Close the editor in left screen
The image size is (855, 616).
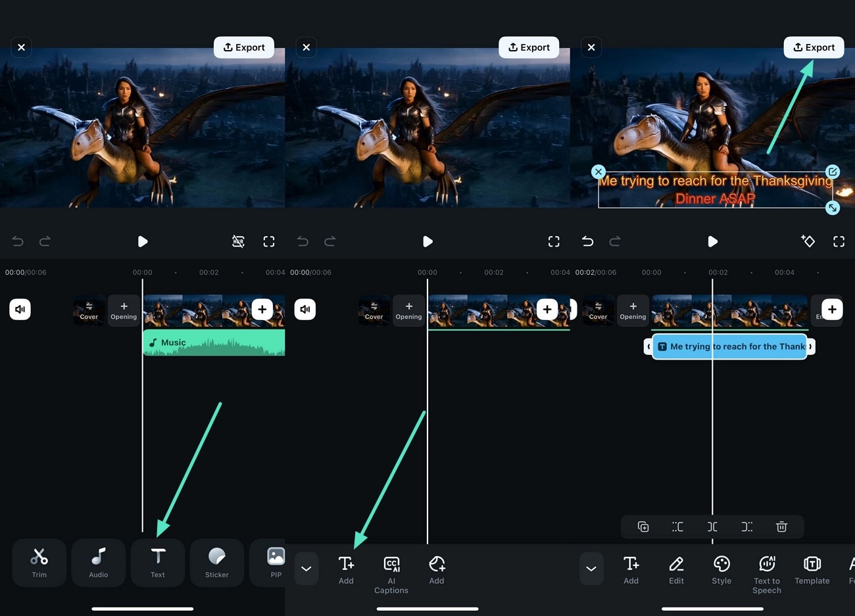point(22,47)
